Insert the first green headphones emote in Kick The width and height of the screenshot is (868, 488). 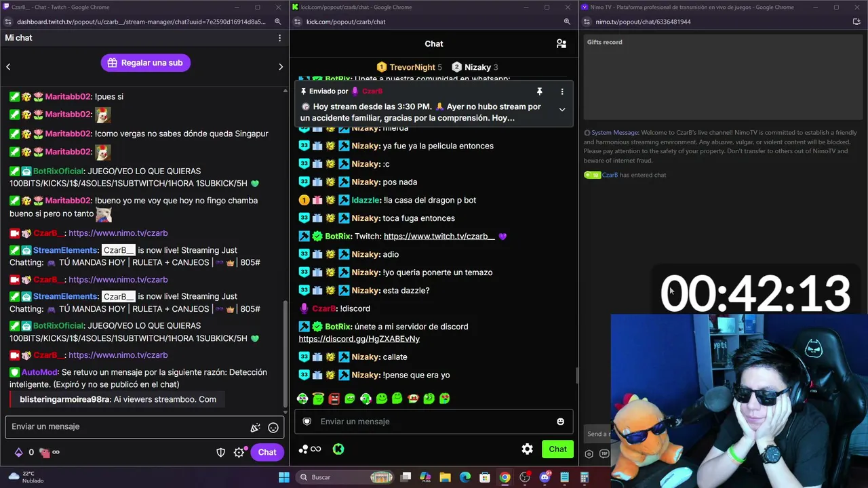coord(302,399)
